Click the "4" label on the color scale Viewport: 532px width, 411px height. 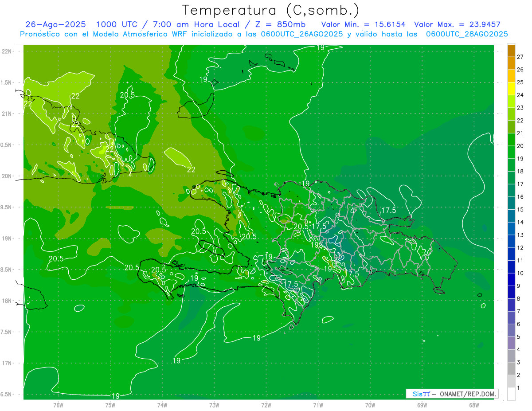519,350
